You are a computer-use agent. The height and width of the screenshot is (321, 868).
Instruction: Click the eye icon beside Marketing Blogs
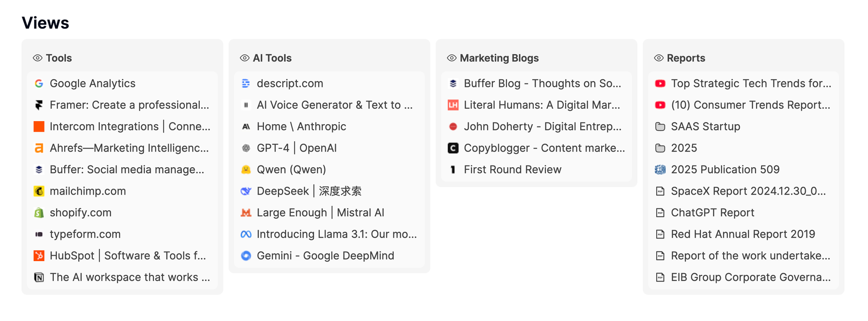(452, 58)
